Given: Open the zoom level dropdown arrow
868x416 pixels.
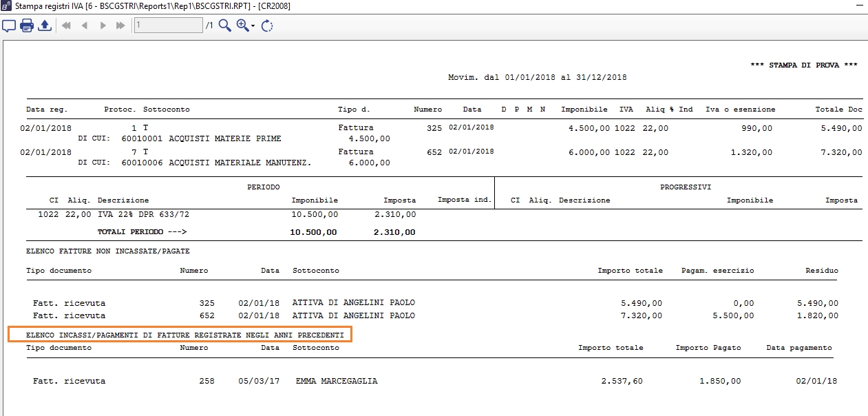Looking at the screenshot, I should tap(253, 26).
